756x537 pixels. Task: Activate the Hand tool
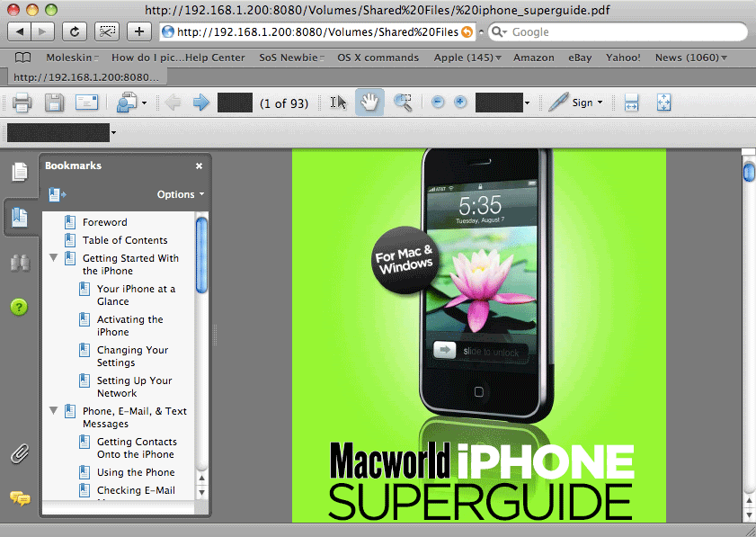tap(369, 103)
